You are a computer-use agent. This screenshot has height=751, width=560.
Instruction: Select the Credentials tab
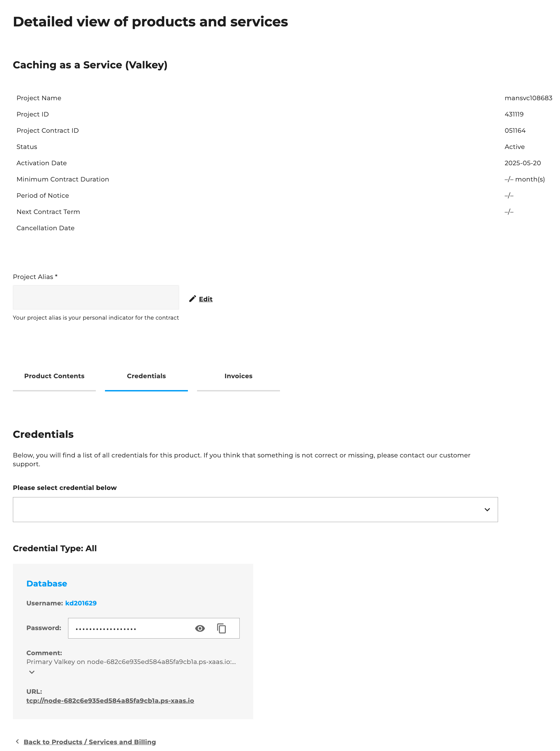tap(147, 376)
